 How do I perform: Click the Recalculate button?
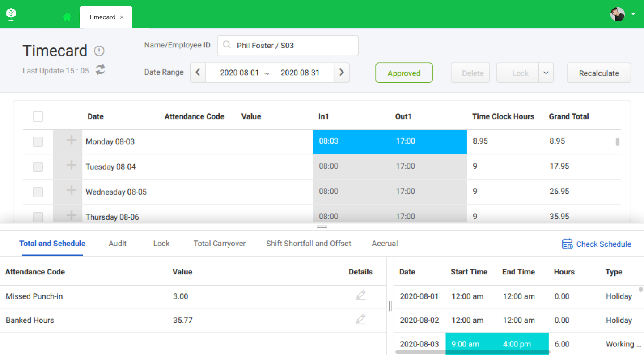(x=599, y=73)
